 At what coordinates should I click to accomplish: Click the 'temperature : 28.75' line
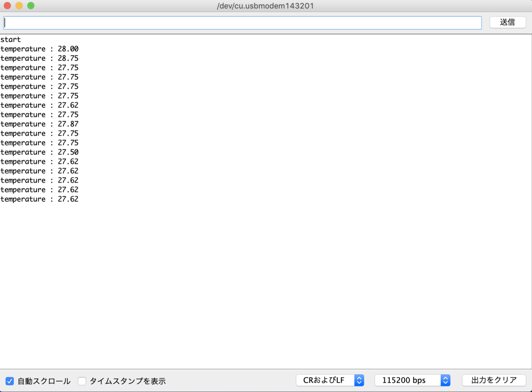(39, 58)
